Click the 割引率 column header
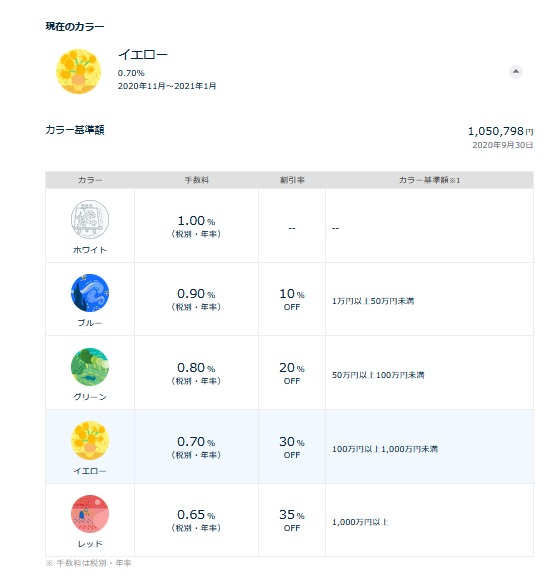 pos(292,180)
